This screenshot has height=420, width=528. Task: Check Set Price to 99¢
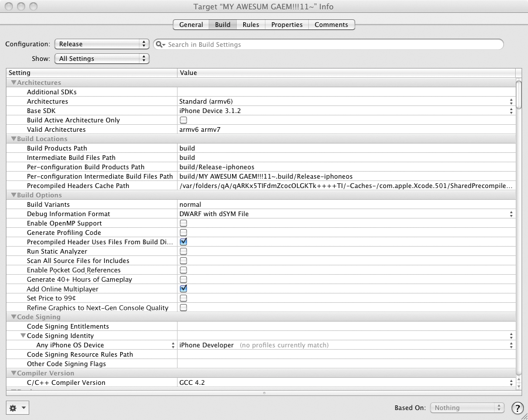pos(183,298)
